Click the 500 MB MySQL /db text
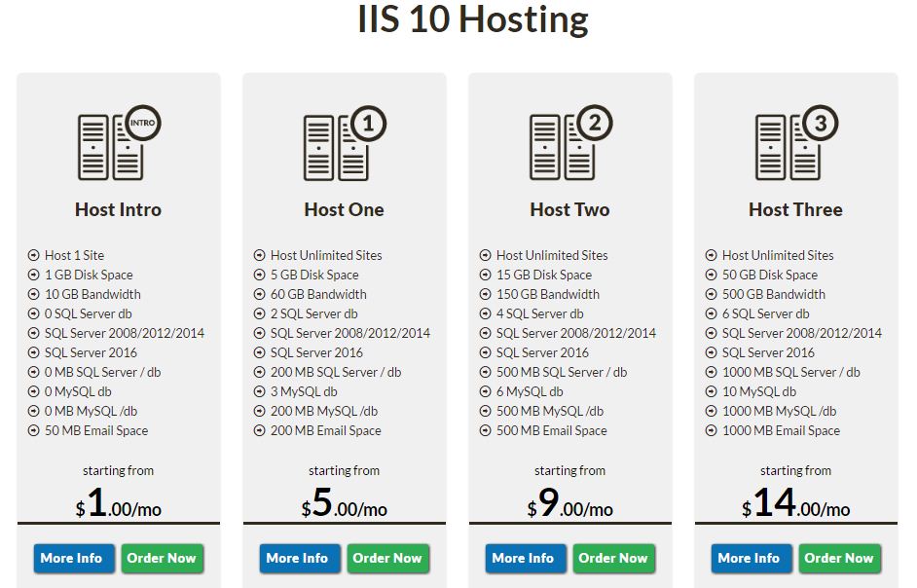The height and width of the screenshot is (588, 917). tap(550, 411)
